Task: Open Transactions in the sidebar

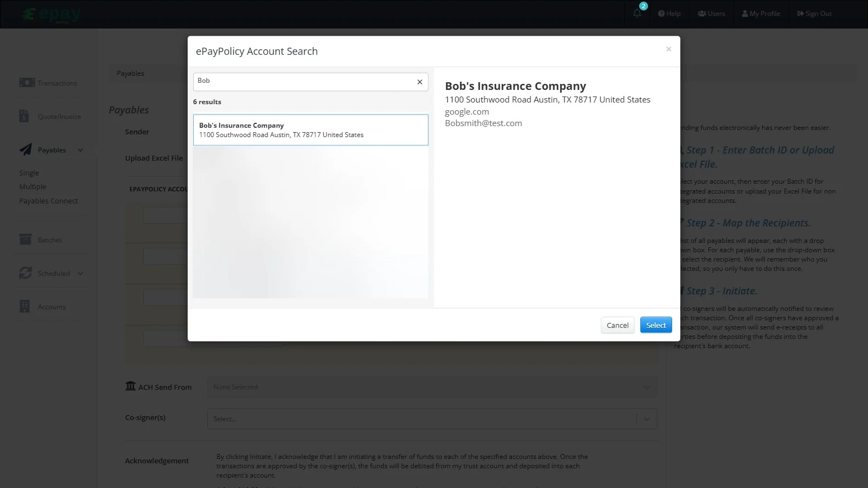Action: click(57, 83)
